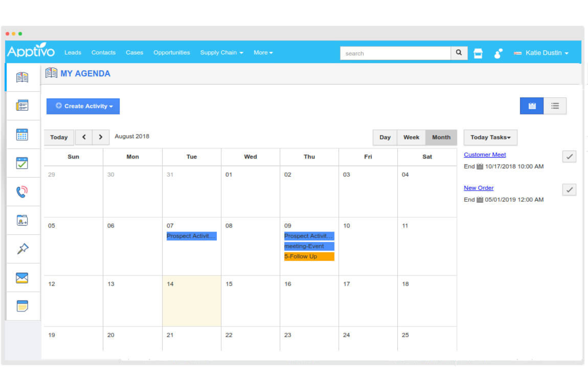Open the user profile icon near search

tap(498, 53)
